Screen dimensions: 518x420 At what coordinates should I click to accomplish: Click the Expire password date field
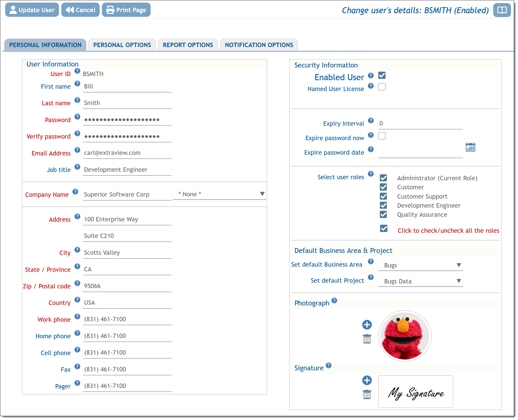(420, 152)
